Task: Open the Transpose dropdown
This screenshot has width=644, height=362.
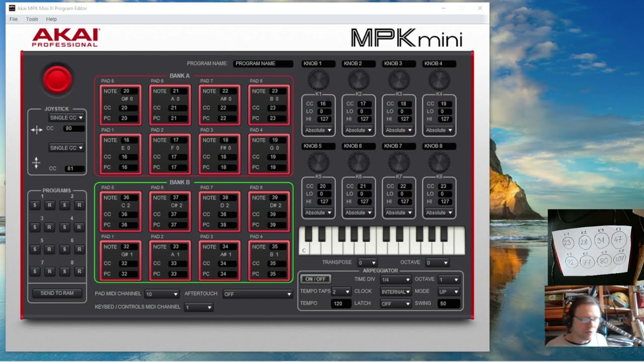Action: click(367, 263)
